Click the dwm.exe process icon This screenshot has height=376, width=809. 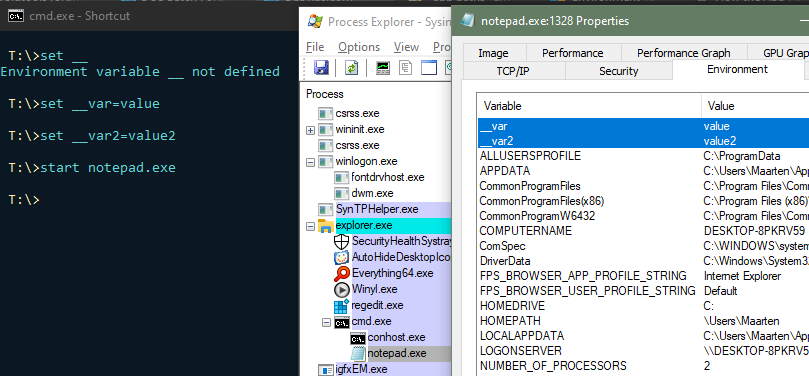[x=342, y=193]
